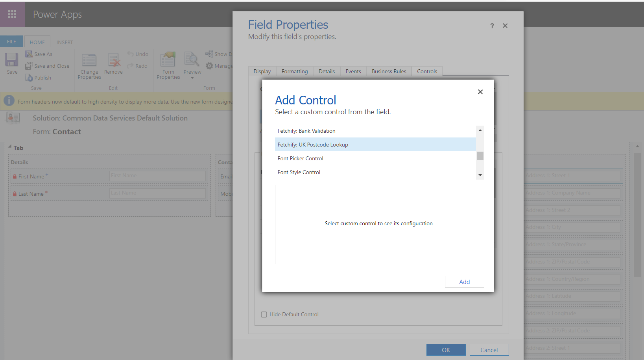The height and width of the screenshot is (360, 644).
Task: Click Save As in the ribbon
Action: coord(39,54)
